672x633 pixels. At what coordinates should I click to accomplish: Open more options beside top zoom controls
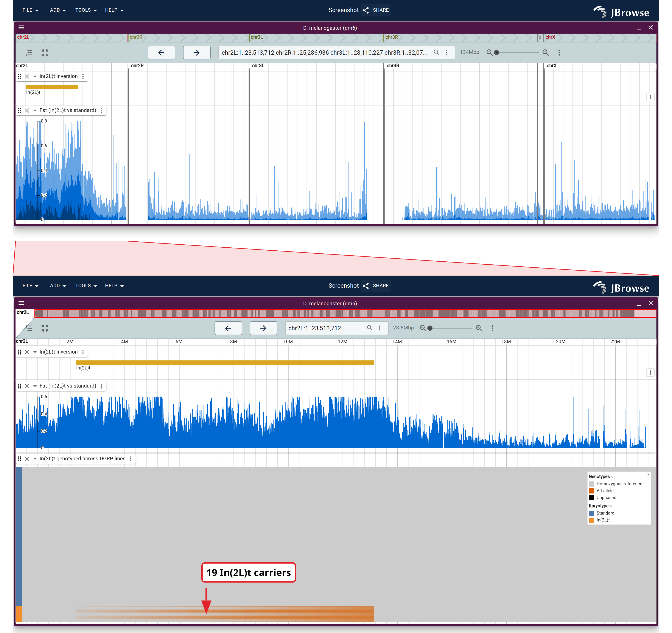click(559, 52)
